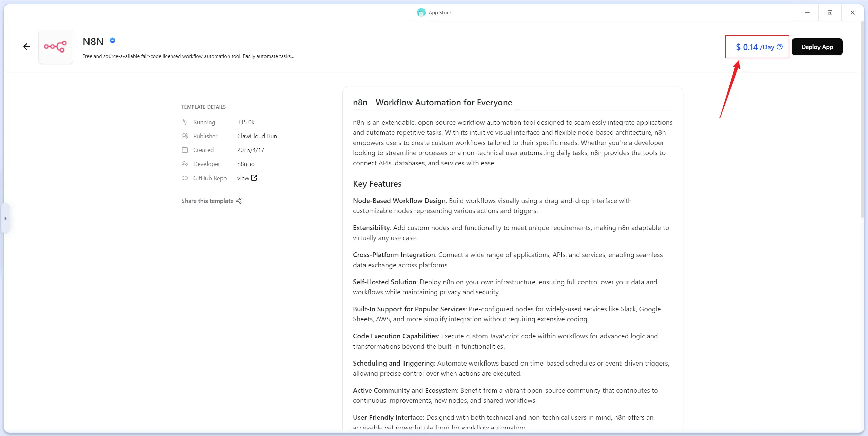Image resolution: width=868 pixels, height=436 pixels.
Task: Click the Publisher person icon
Action: (185, 136)
